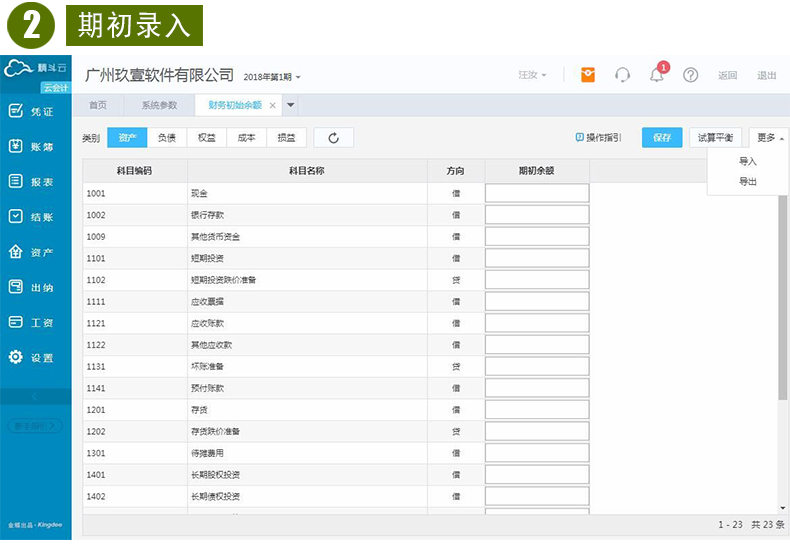790x544 pixels.
Task: Select the 权益 category tab
Action: click(207, 138)
